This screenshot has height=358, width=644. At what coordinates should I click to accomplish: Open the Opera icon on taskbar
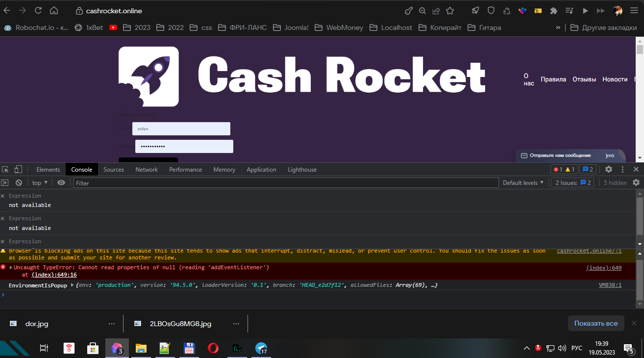213,348
